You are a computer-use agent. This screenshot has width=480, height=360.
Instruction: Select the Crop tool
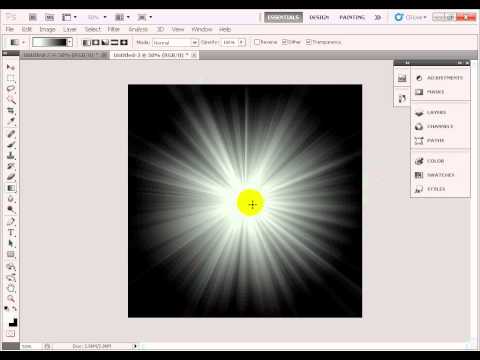tap(11, 111)
